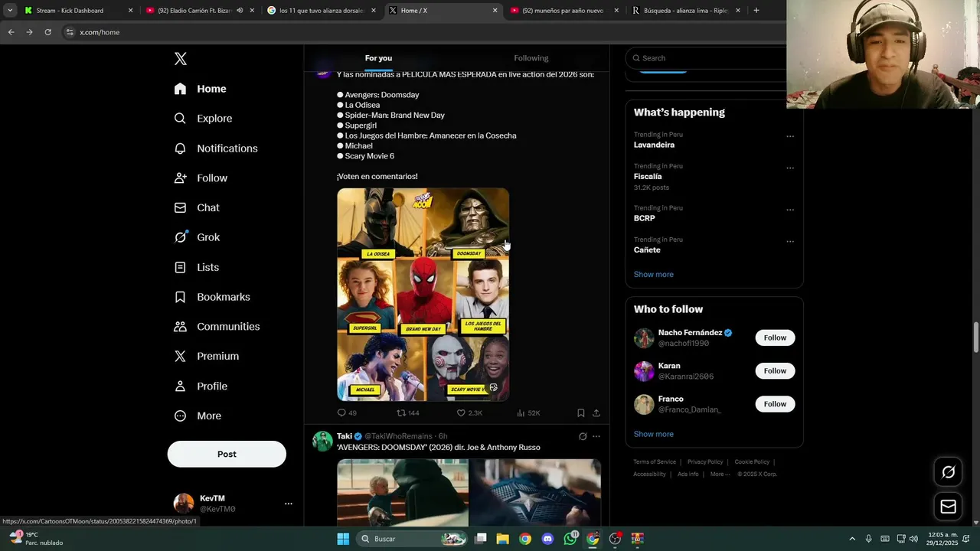The width and height of the screenshot is (980, 551).
Task: Repost the post with 144 reposts
Action: (x=407, y=412)
